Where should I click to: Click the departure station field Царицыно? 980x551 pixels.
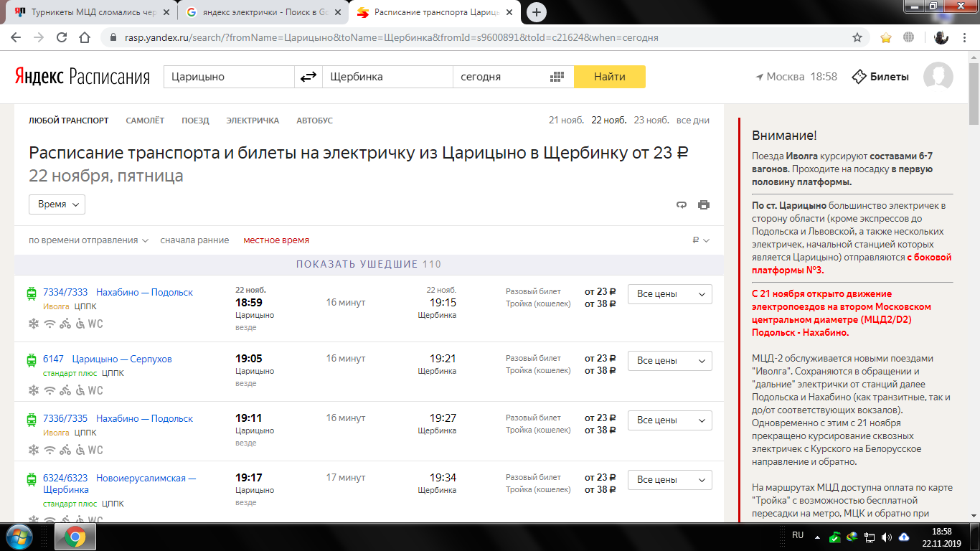[x=229, y=77]
